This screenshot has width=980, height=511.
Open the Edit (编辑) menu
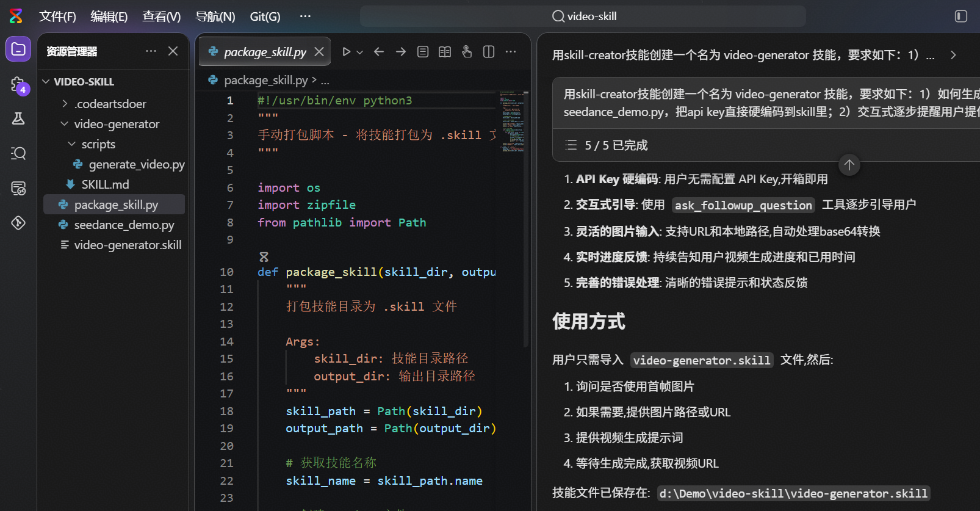(109, 16)
